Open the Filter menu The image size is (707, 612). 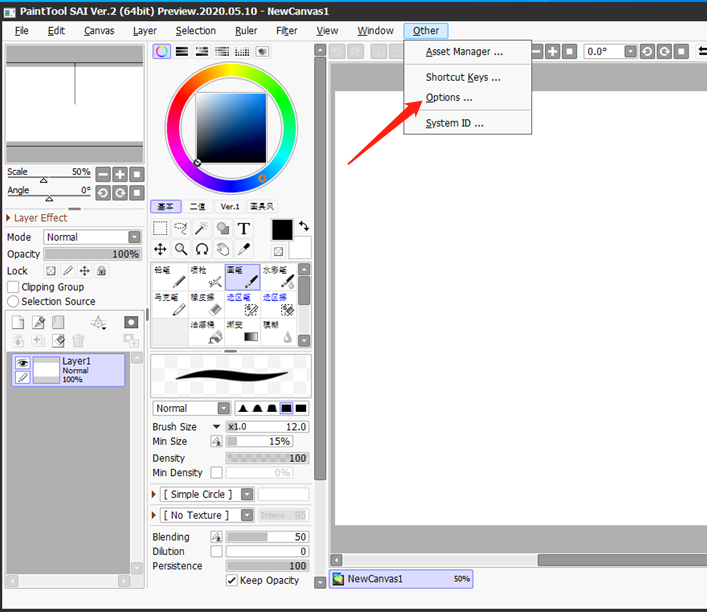click(287, 31)
